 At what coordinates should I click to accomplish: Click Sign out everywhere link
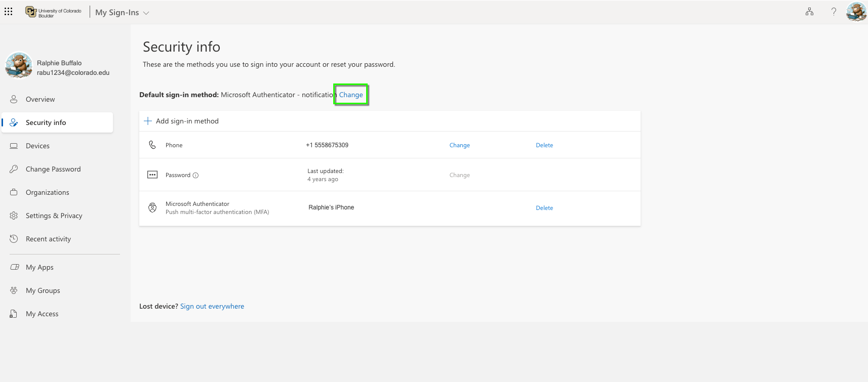[212, 306]
